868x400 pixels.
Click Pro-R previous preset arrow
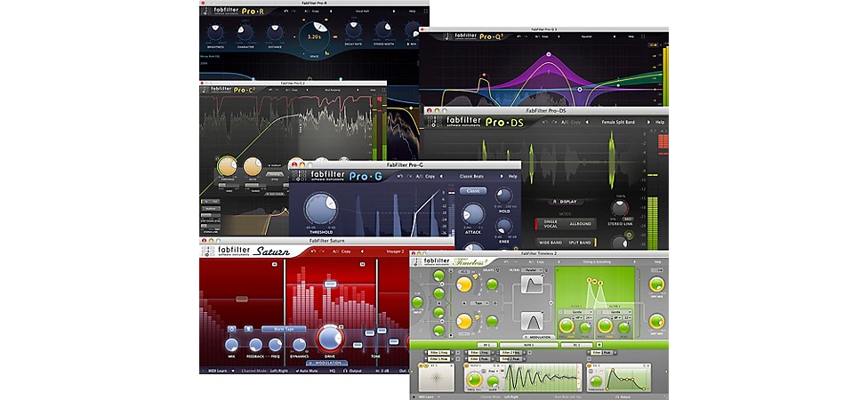(331, 11)
